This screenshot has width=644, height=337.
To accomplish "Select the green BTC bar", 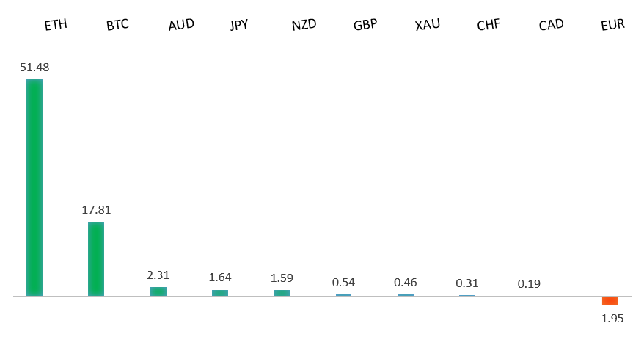I will click(96, 258).
